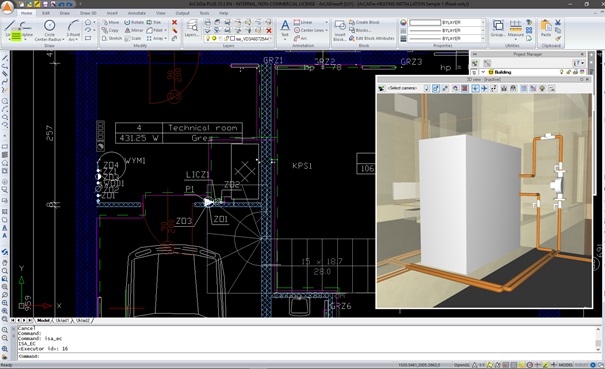Viewport: 605px width, 369px height.
Task: Activate the Stretch tool
Action: pos(112,38)
